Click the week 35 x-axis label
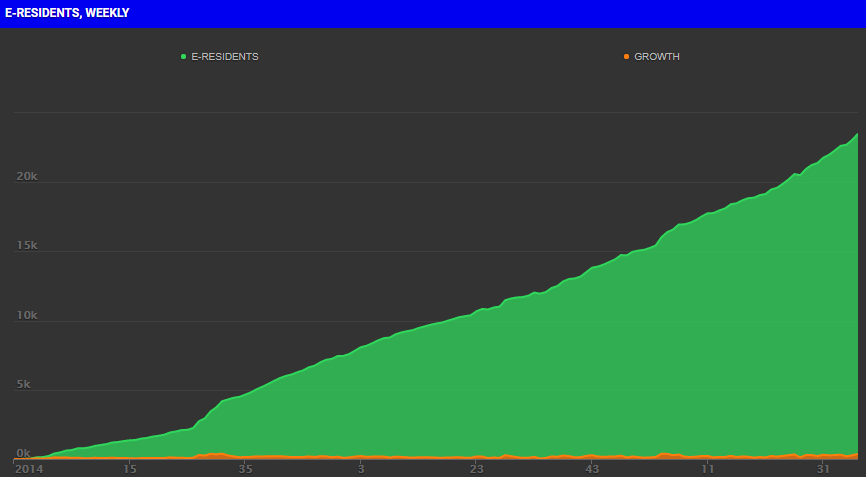This screenshot has width=866, height=477. coord(245,469)
